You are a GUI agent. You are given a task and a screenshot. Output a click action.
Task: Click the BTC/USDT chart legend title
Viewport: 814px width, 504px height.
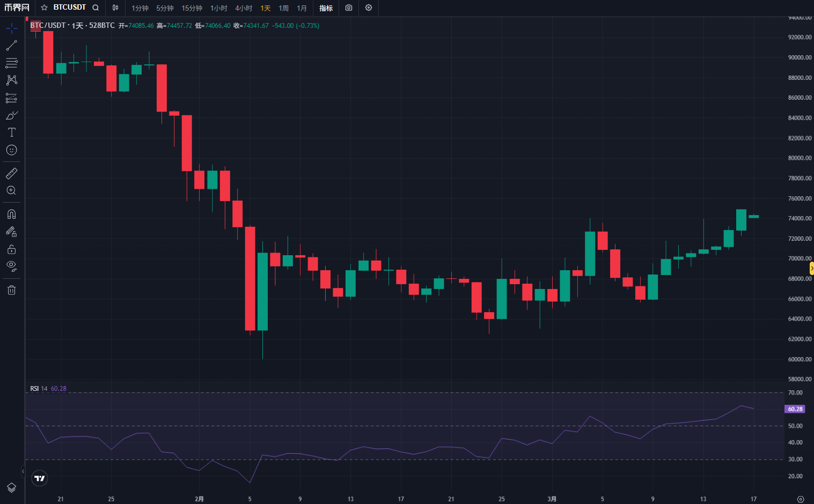click(x=72, y=26)
